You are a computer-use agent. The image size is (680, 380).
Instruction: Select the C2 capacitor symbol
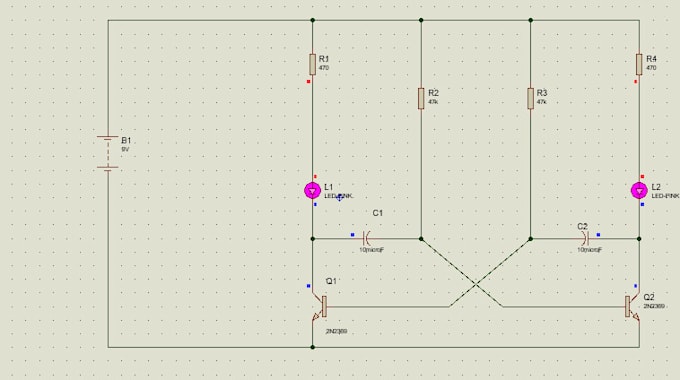[x=585, y=238]
